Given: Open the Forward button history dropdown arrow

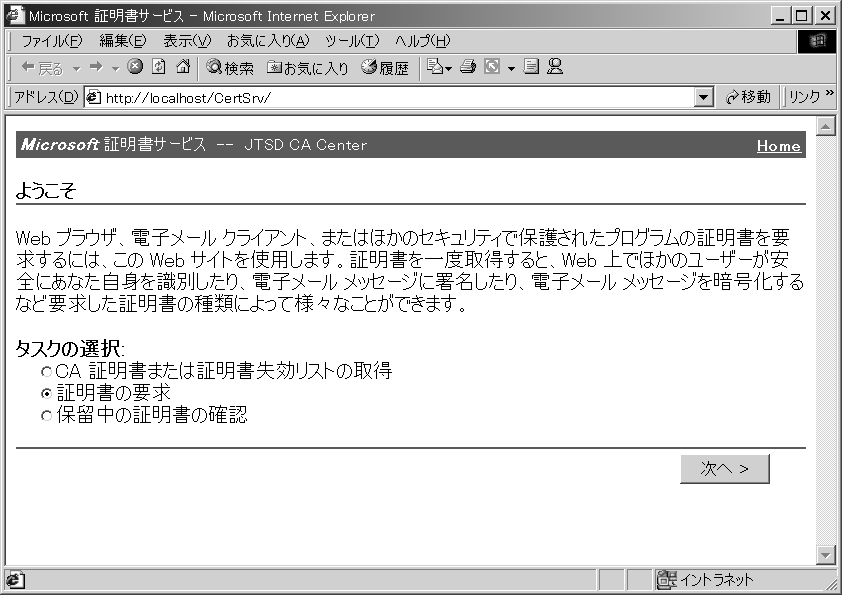Looking at the screenshot, I should pos(115,68).
